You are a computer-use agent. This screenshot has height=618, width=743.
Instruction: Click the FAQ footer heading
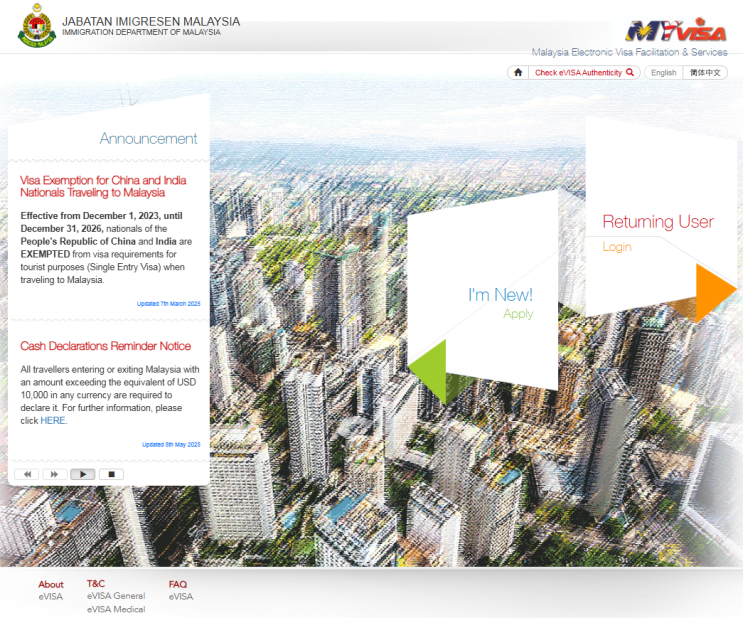(x=178, y=584)
